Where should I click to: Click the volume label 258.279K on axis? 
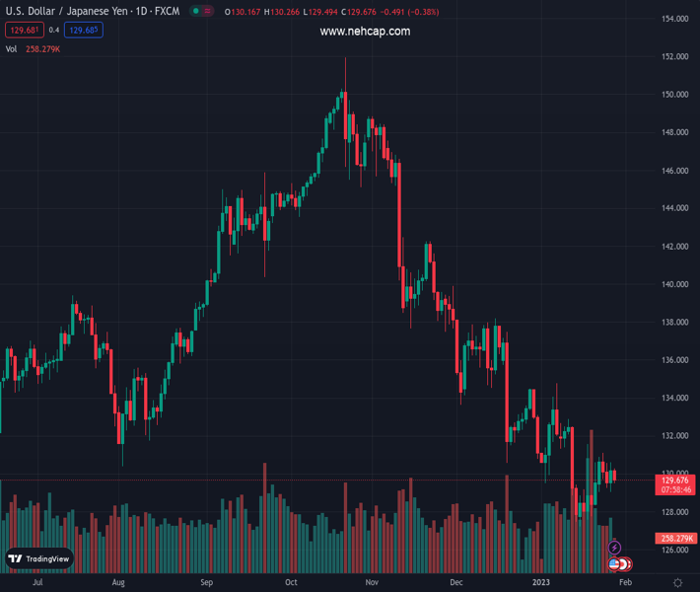tap(675, 538)
